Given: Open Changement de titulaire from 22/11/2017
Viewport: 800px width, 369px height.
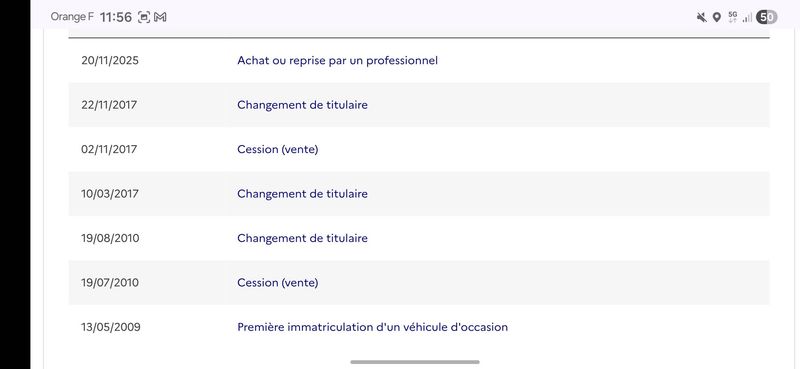Looking at the screenshot, I should point(302,105).
